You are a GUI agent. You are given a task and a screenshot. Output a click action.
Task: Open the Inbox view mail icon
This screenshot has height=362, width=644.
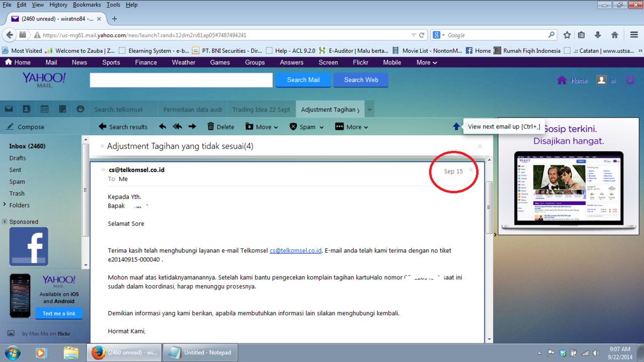coord(9,109)
